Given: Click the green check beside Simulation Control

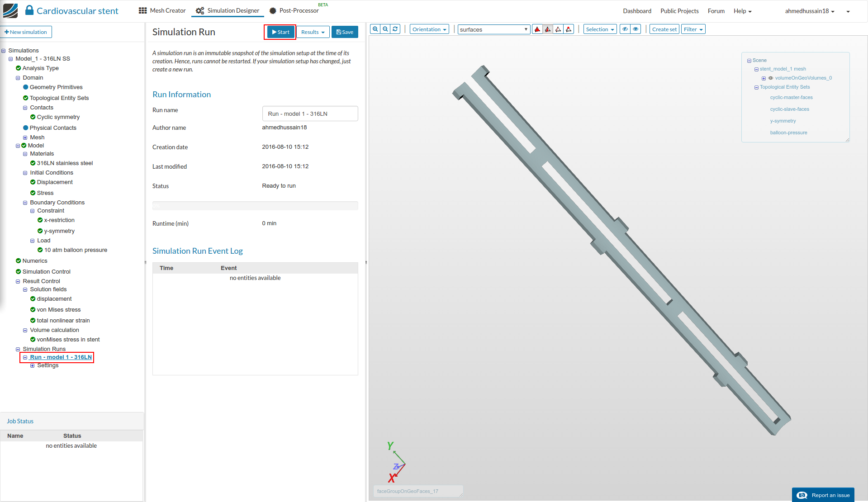Looking at the screenshot, I should pos(19,272).
